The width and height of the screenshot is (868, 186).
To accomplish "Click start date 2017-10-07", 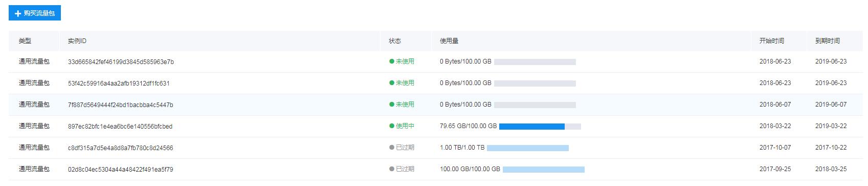I will tap(775, 148).
